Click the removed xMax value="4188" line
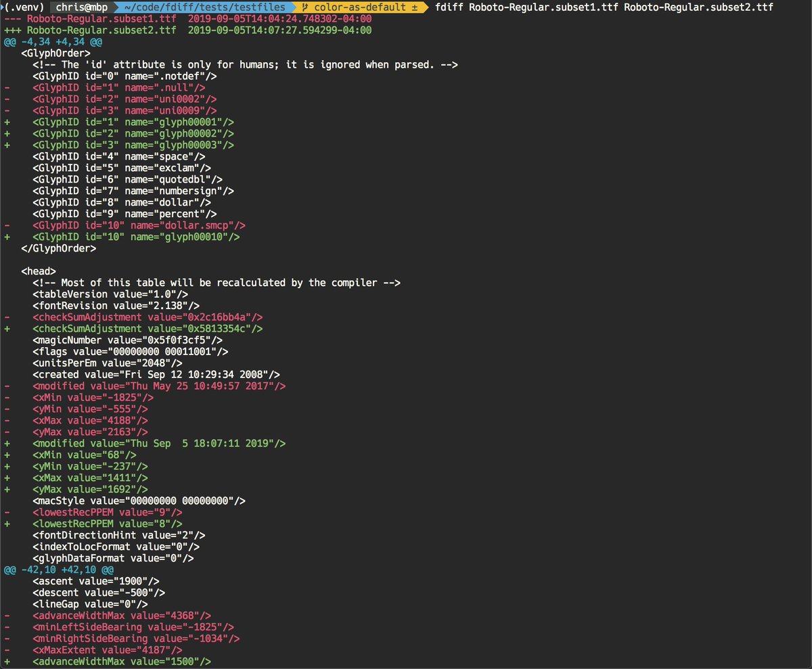Image resolution: width=812 pixels, height=669 pixels. 90,421
